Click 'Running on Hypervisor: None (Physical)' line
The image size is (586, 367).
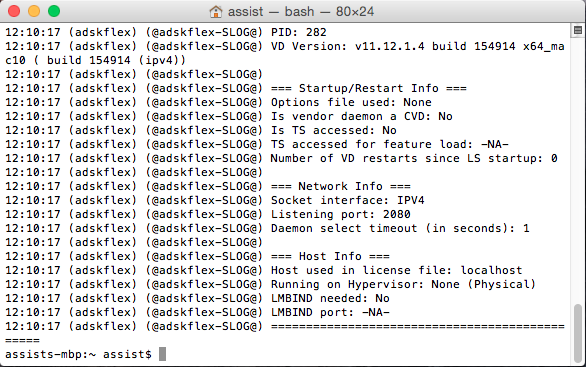[x=404, y=284]
